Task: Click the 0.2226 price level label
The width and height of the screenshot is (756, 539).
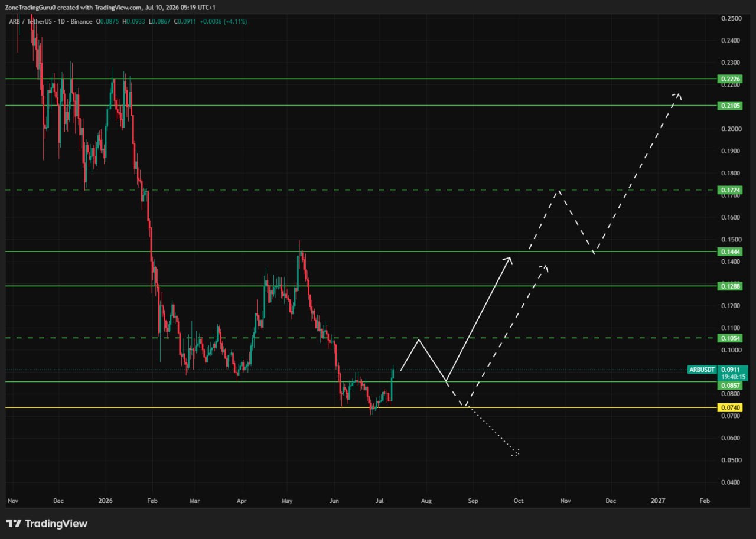Action: (730, 79)
